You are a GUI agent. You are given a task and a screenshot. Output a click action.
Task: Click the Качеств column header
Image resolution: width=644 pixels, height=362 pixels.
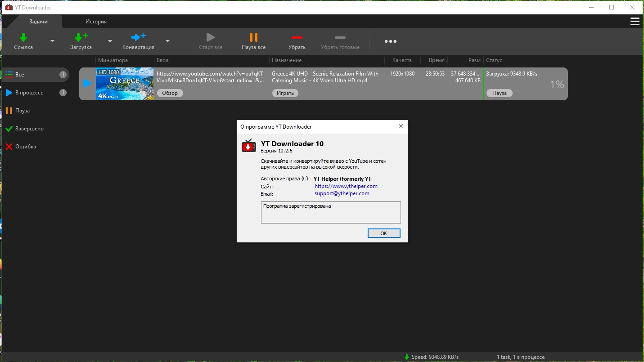tap(402, 60)
